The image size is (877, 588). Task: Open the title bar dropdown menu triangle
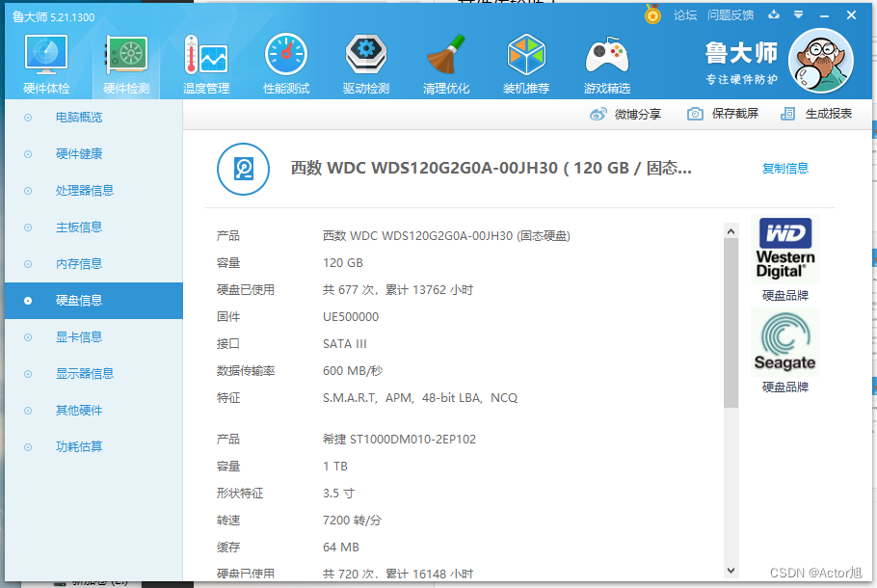click(x=798, y=14)
